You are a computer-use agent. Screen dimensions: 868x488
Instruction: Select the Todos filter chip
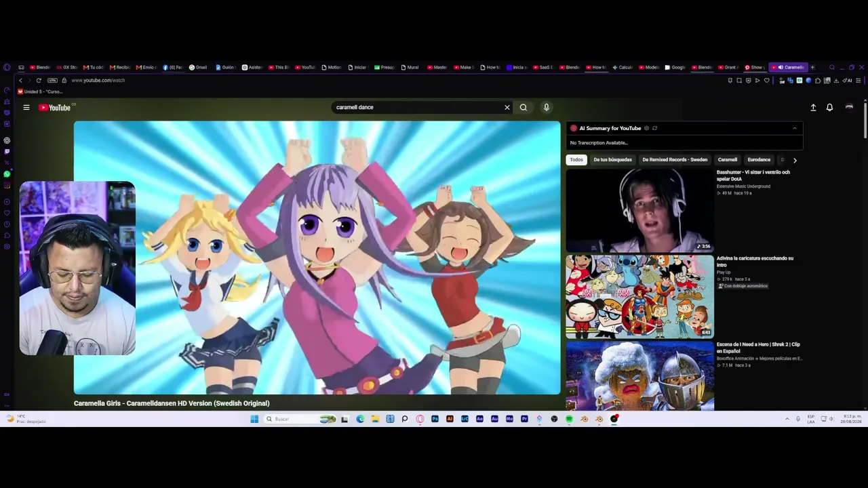click(x=576, y=160)
